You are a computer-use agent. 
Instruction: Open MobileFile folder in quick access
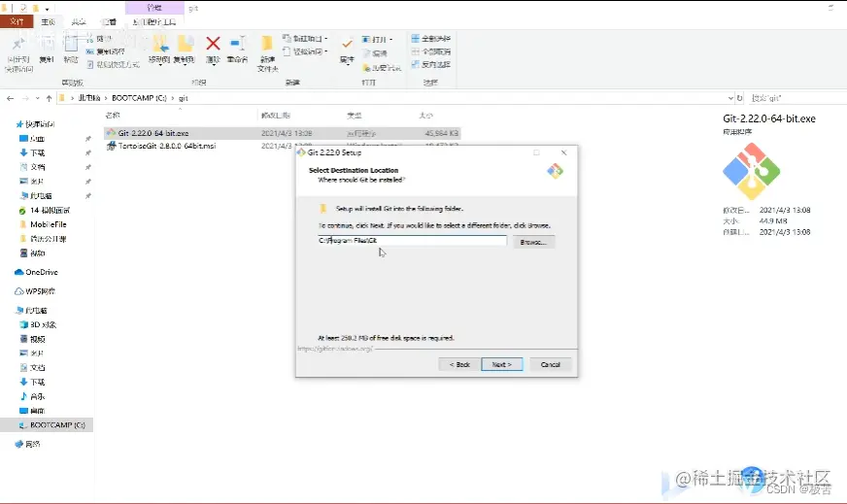(x=43, y=224)
